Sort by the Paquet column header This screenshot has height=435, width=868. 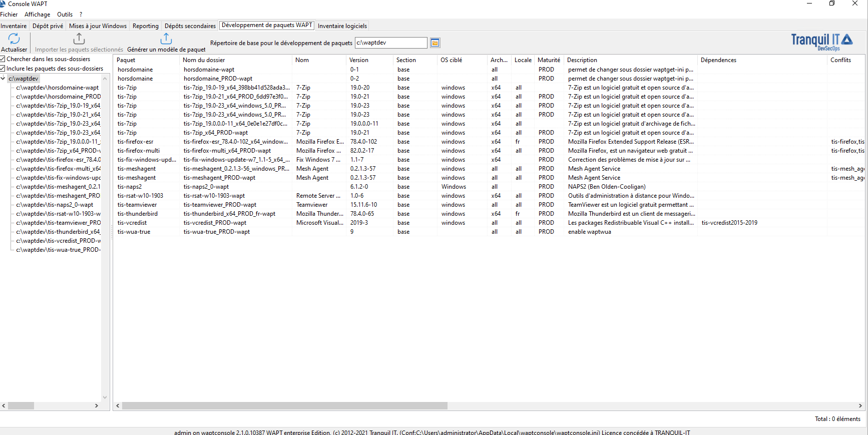pyautogui.click(x=146, y=60)
